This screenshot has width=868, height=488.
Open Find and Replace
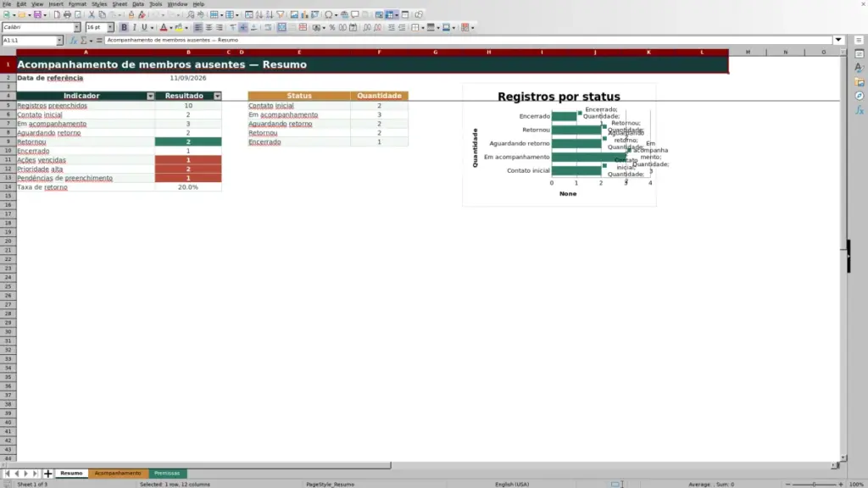pos(191,14)
